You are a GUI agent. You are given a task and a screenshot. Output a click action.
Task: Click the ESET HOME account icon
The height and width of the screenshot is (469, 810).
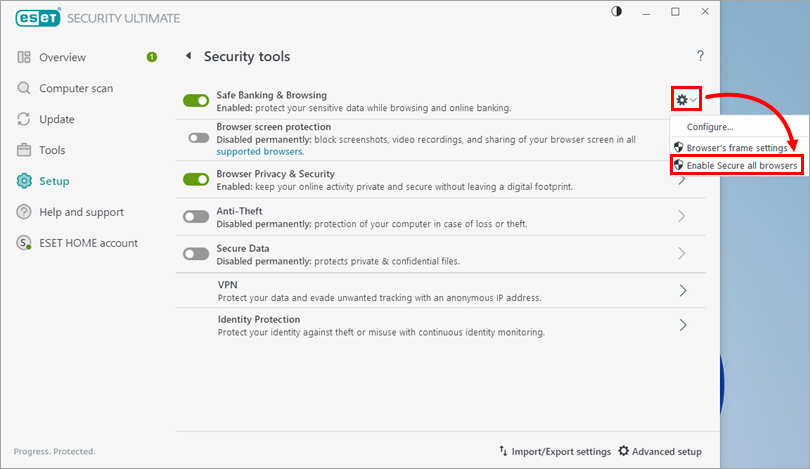24,243
